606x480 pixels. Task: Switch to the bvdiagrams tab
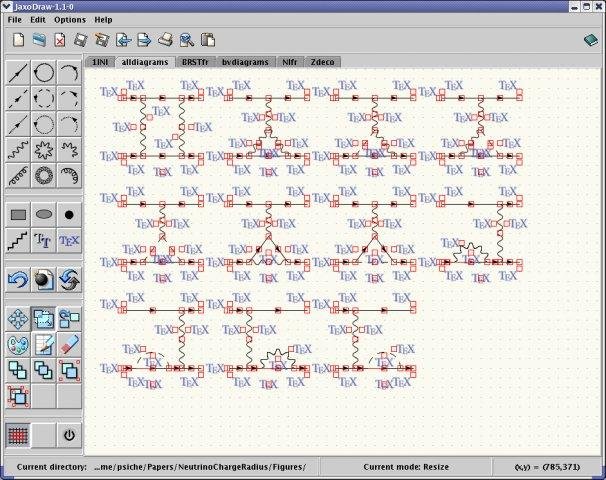245,62
